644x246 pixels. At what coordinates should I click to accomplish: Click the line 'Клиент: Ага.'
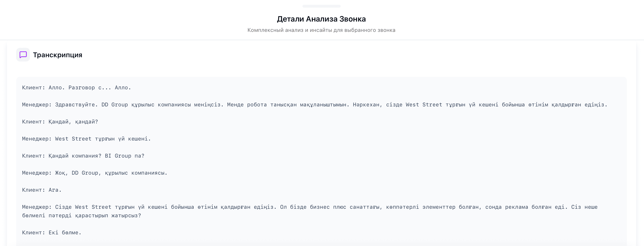[42, 190]
